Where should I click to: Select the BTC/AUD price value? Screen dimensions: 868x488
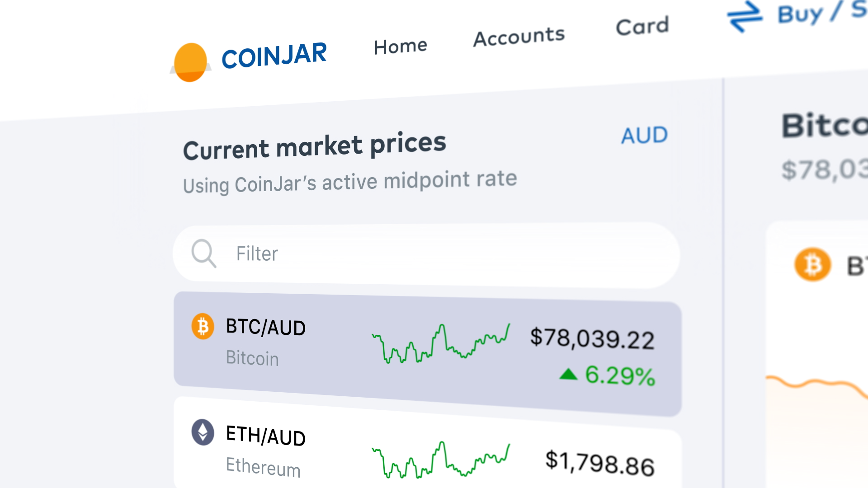[590, 338]
